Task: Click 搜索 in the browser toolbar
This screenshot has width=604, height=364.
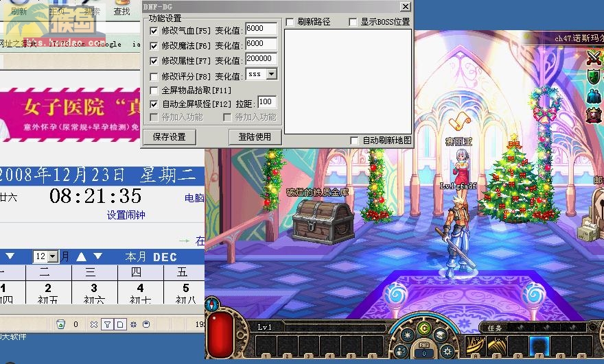Action: coord(92,12)
